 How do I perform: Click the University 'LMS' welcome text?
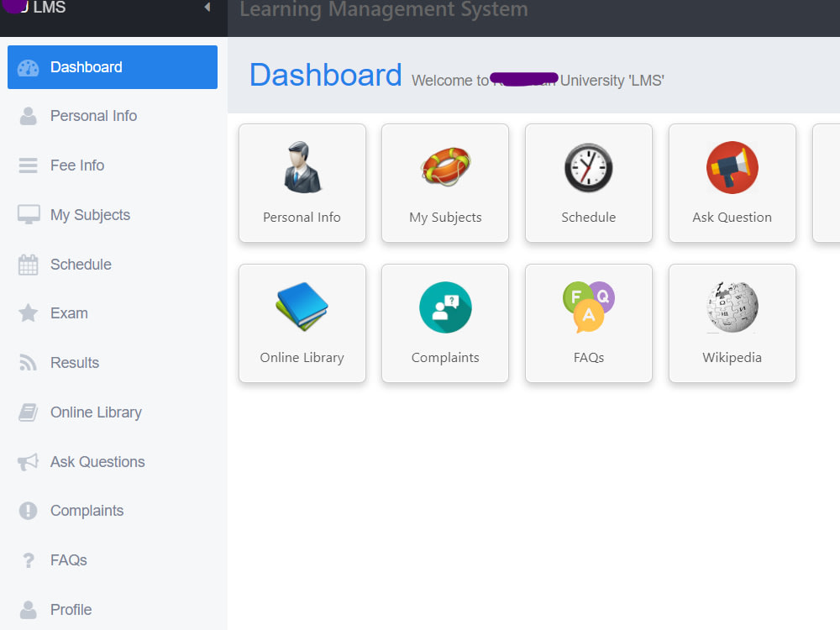612,81
